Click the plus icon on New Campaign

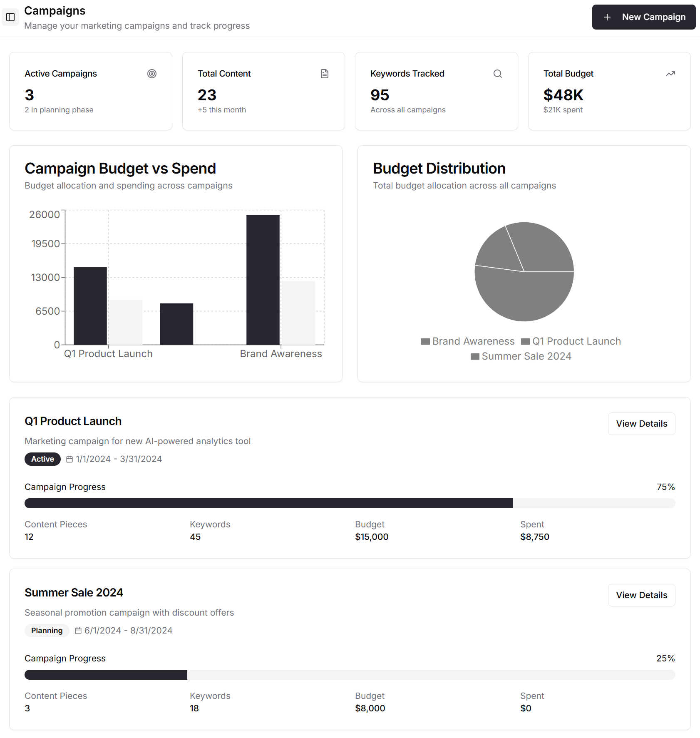(607, 17)
